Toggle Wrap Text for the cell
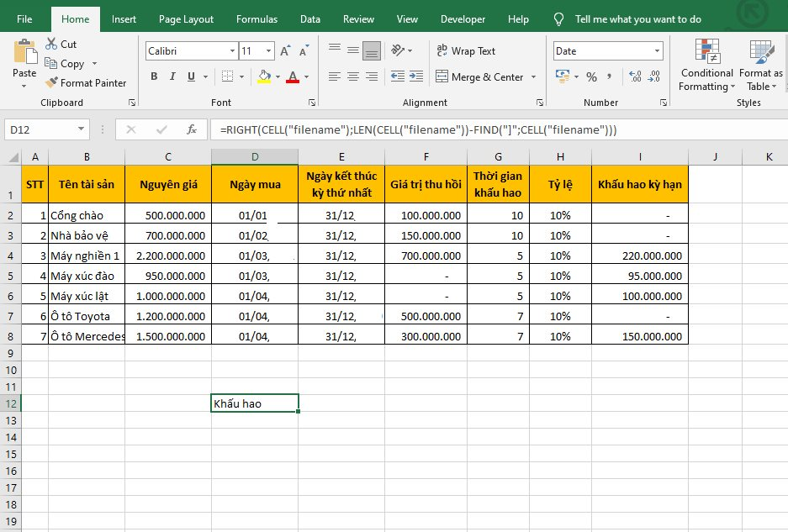 pyautogui.click(x=466, y=51)
